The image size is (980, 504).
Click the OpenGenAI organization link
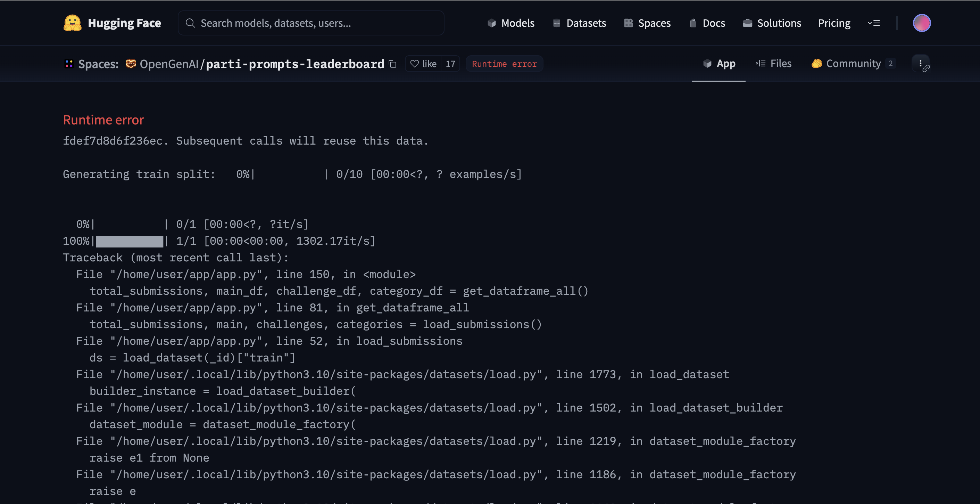click(169, 64)
